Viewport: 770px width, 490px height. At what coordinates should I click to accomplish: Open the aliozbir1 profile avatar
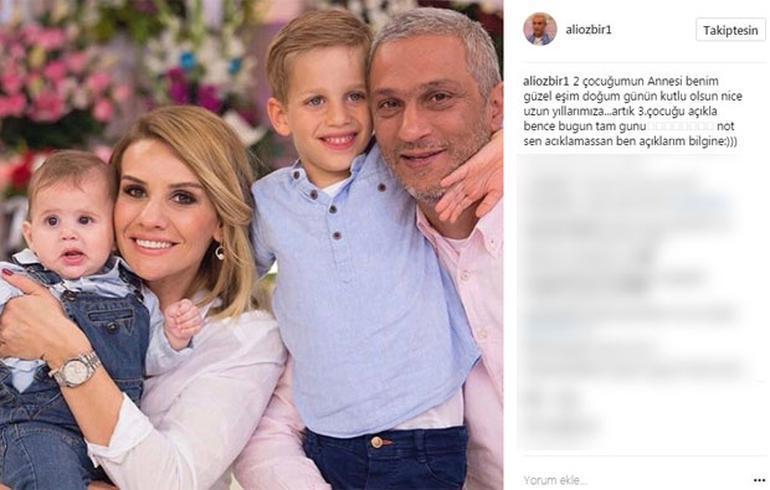(540, 29)
